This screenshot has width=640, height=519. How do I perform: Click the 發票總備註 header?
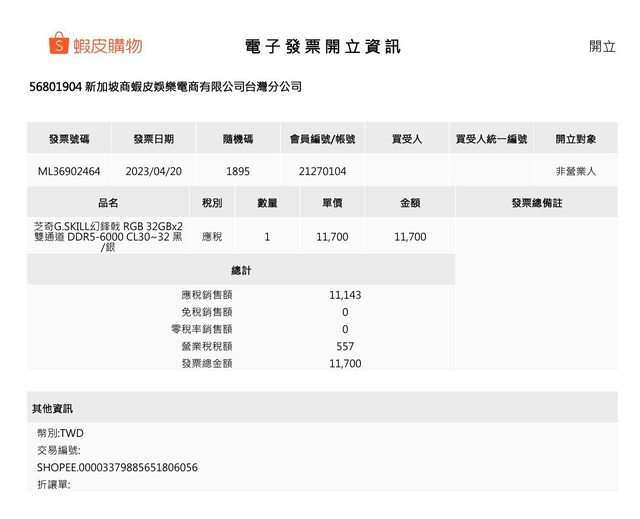[x=536, y=203]
